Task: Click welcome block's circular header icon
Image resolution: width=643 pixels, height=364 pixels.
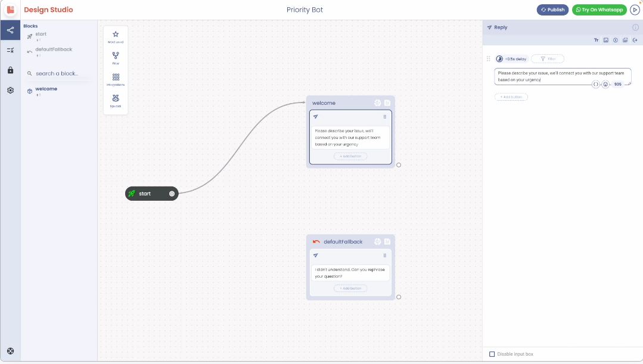Action: pos(378,103)
